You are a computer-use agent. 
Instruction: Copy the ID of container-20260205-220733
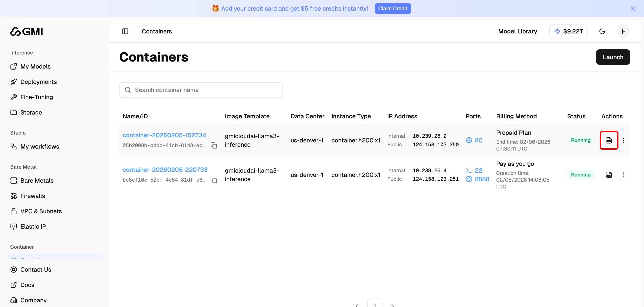[x=214, y=180]
